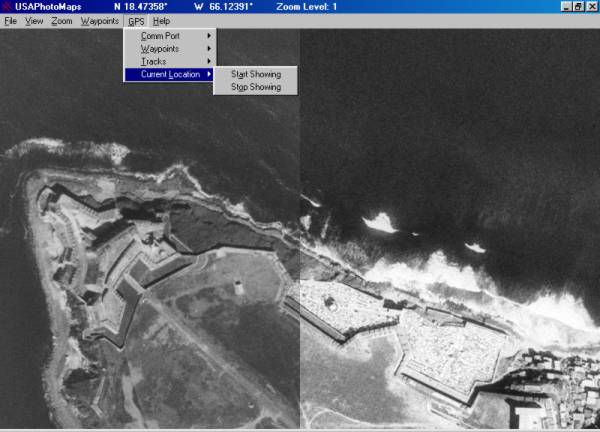Click the white wave crest offshore in aerial photo
This screenshot has height=432, width=600.
[x=380, y=223]
